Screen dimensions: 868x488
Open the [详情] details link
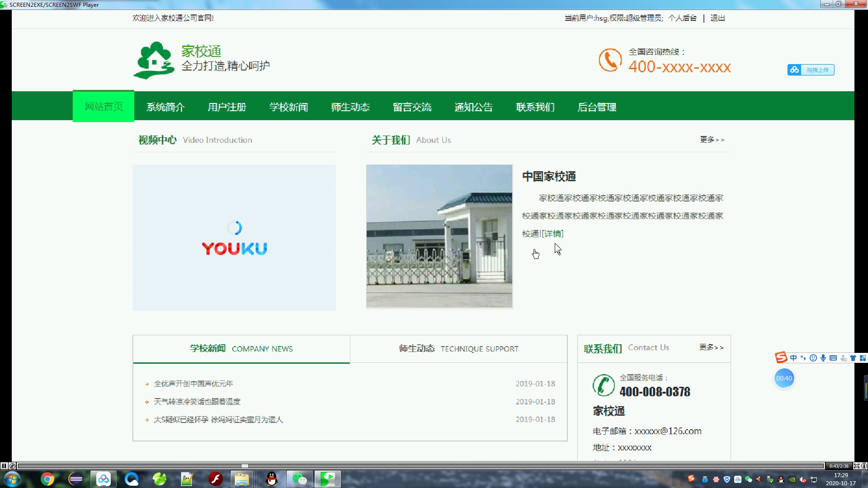552,234
